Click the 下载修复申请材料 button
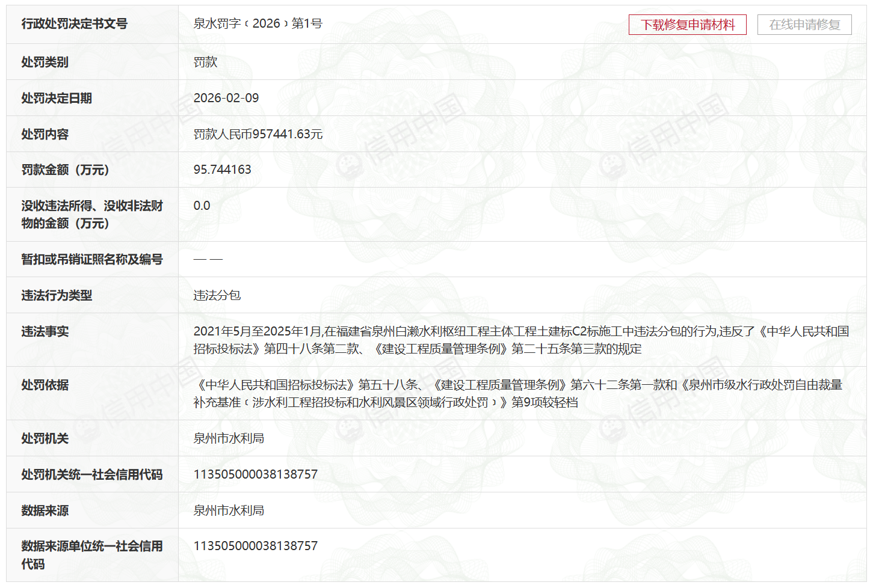Viewport: 870px width, 588px height. (x=687, y=25)
